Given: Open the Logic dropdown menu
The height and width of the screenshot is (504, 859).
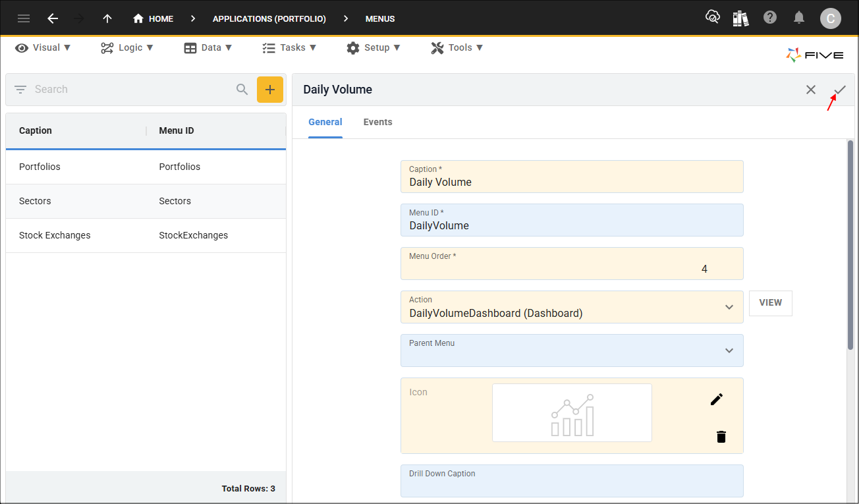Looking at the screenshot, I should click(x=127, y=47).
